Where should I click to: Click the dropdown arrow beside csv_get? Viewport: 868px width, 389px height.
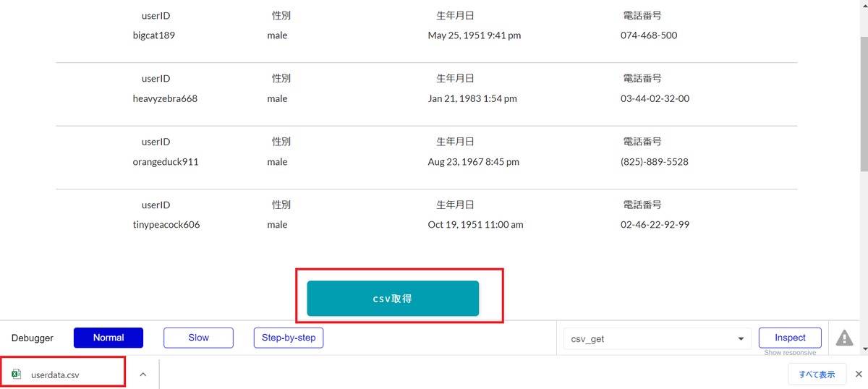tap(741, 338)
